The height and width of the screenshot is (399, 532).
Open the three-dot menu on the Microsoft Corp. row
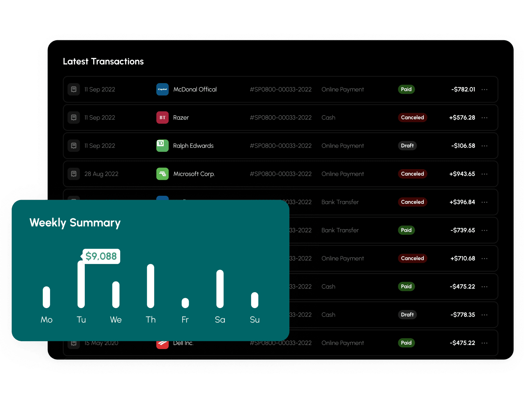pos(484,174)
